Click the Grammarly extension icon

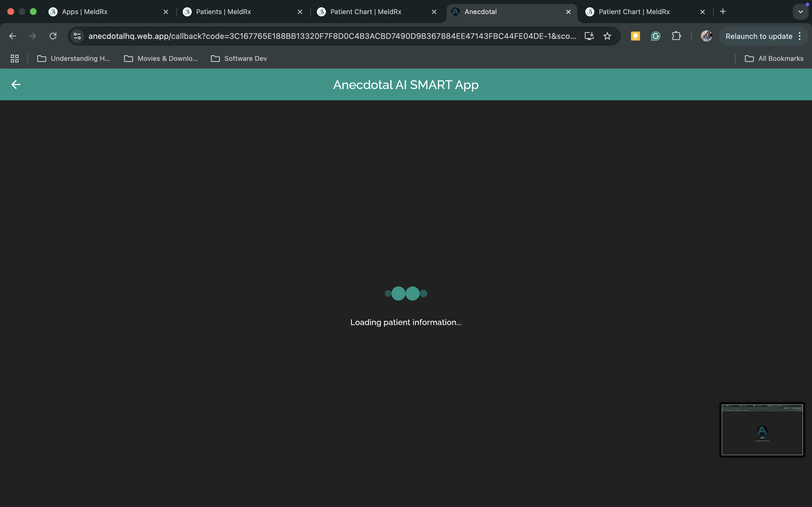655,36
